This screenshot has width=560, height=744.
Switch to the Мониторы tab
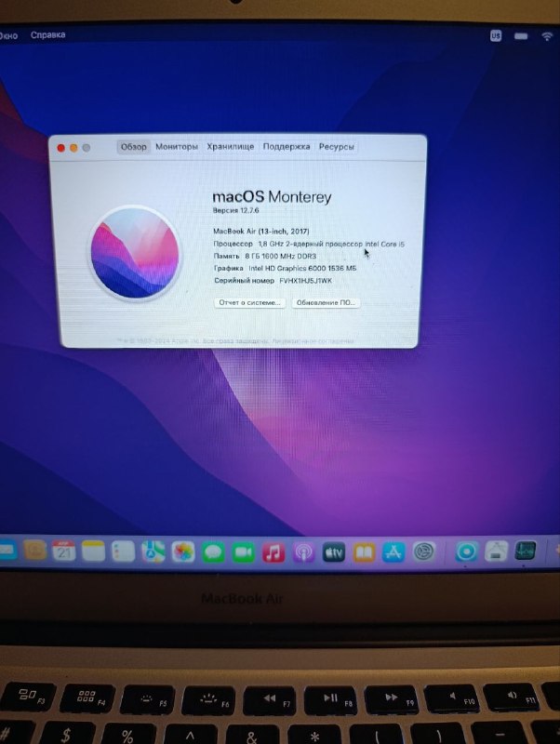coord(177,147)
